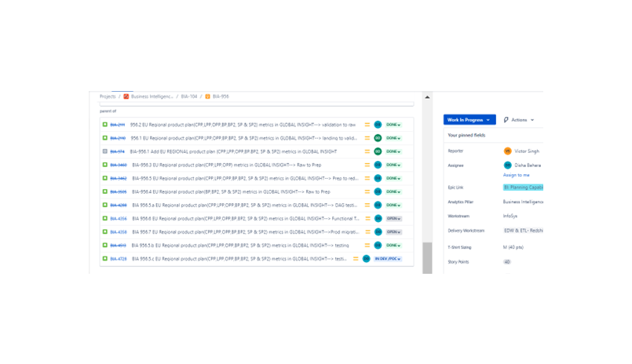Click assignee avatar on BIA-956.3 Raw to Prep row

pyautogui.click(x=378, y=165)
